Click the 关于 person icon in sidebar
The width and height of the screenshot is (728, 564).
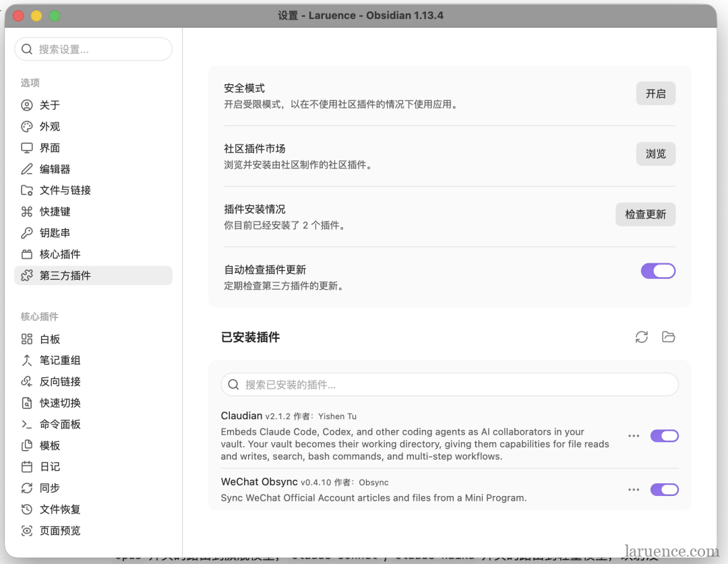(x=27, y=105)
